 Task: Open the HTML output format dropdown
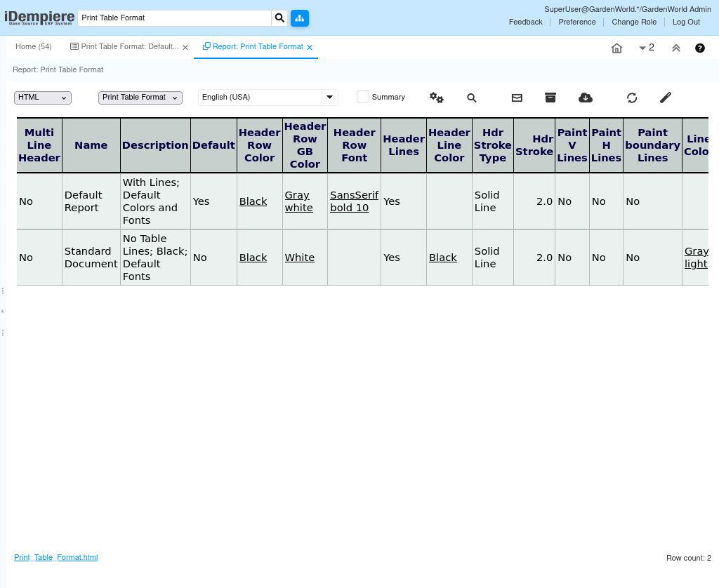click(43, 98)
